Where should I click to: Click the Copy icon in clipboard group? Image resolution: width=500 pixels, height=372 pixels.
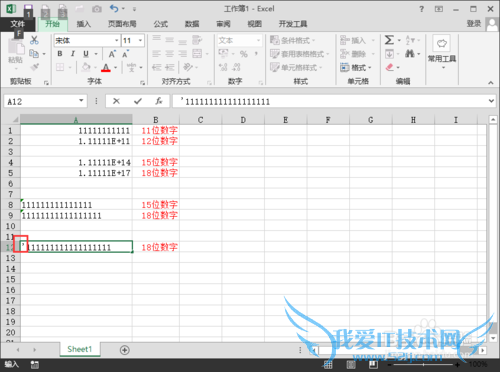pos(34,53)
